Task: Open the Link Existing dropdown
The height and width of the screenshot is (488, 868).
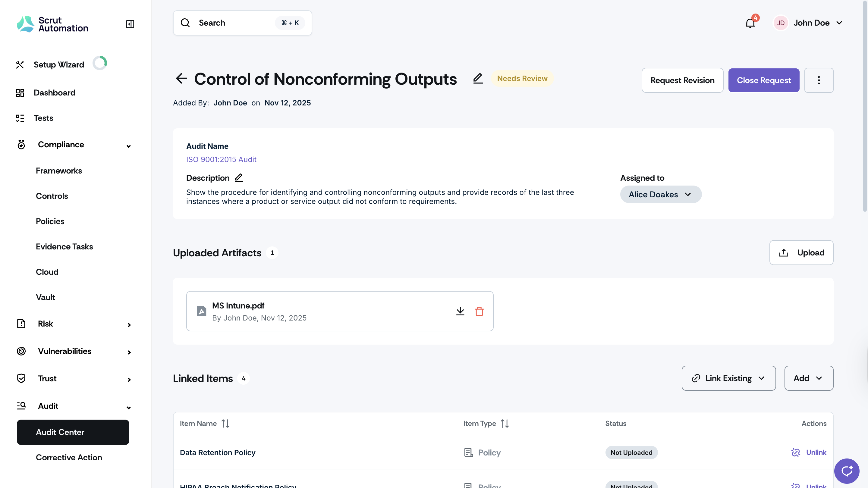Action: coord(728,378)
